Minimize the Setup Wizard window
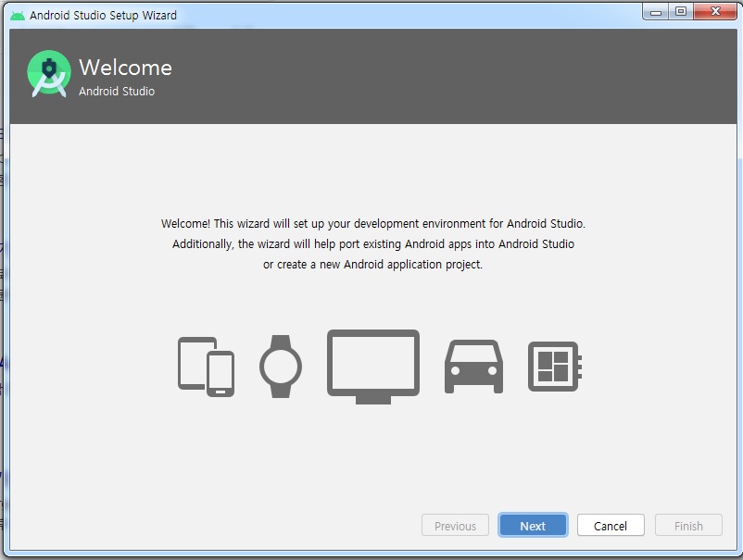The image size is (743, 560). coord(656,11)
